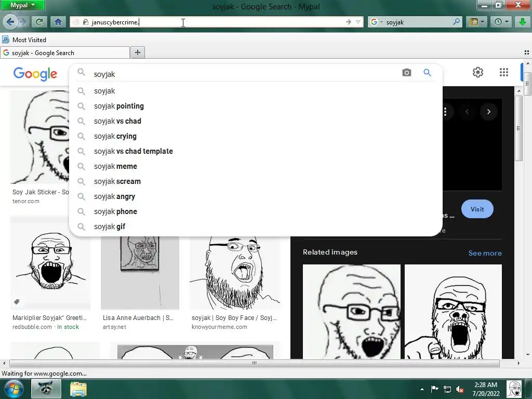This screenshot has height=399, width=532.
Task: Open the Google apps grid
Action: [504, 72]
